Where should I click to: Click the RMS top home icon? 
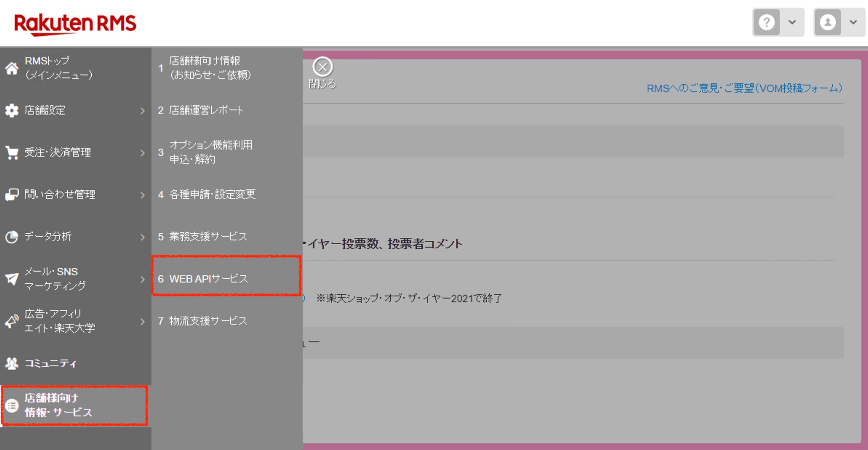12,68
